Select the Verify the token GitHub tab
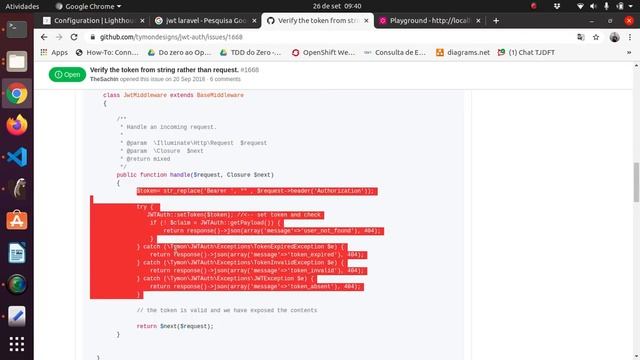 click(318, 20)
